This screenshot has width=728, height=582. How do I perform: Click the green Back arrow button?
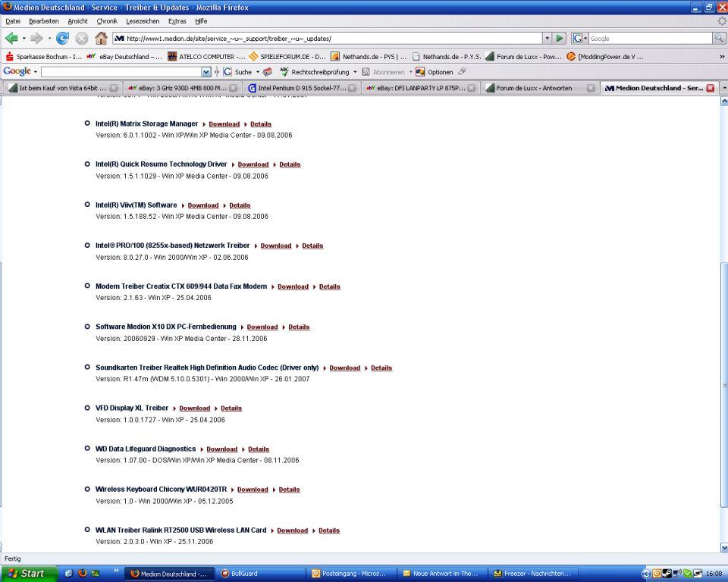point(11,39)
